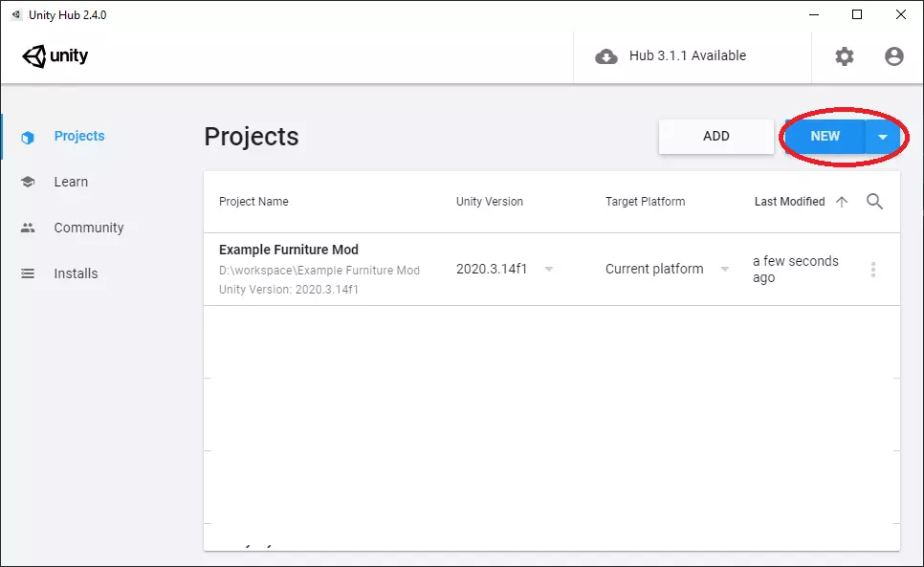Open the Example Furniture Mod project

click(289, 251)
